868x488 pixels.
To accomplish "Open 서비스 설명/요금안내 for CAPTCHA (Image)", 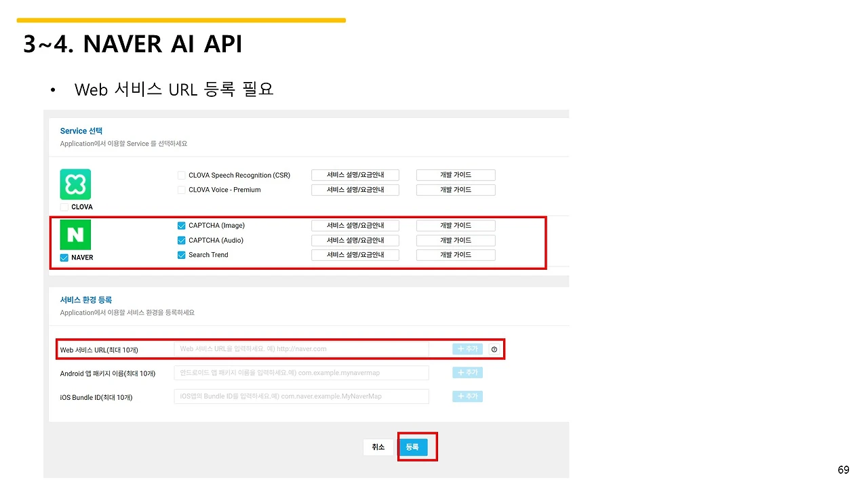I will [355, 226].
